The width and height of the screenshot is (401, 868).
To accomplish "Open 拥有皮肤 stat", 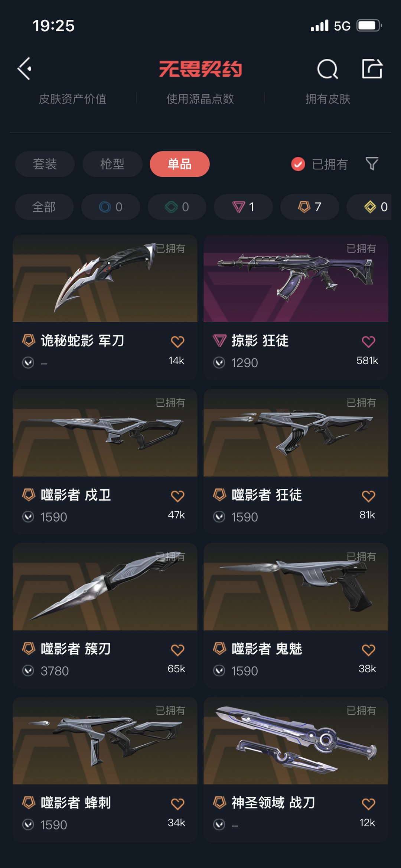I will click(328, 99).
